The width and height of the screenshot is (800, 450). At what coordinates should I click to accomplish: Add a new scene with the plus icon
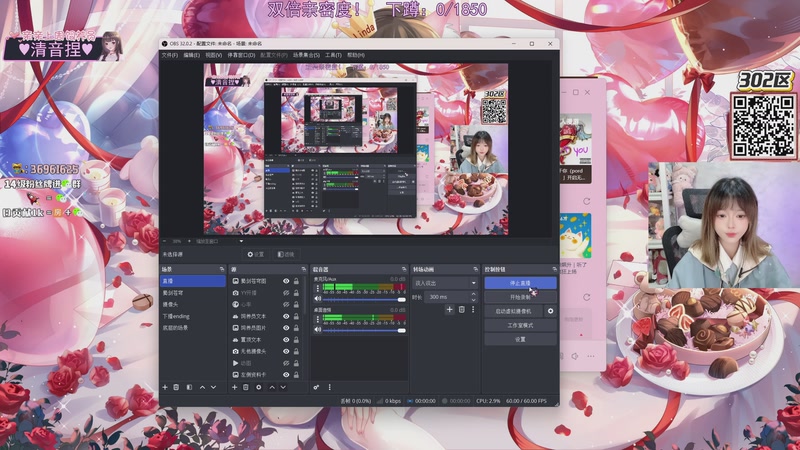tap(165, 387)
